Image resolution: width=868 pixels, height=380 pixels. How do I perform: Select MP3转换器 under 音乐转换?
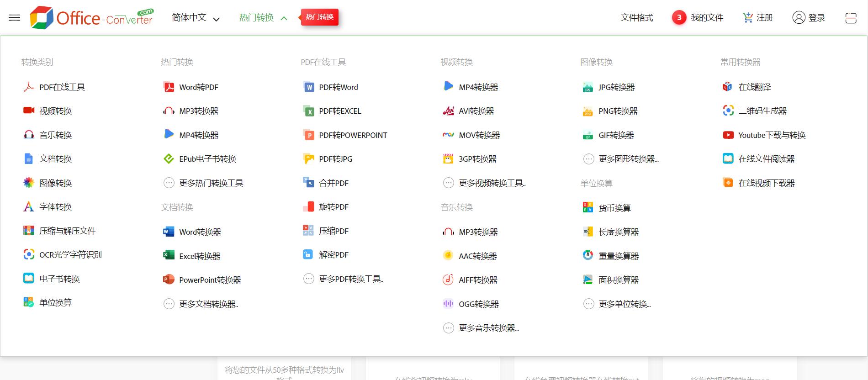click(471, 232)
